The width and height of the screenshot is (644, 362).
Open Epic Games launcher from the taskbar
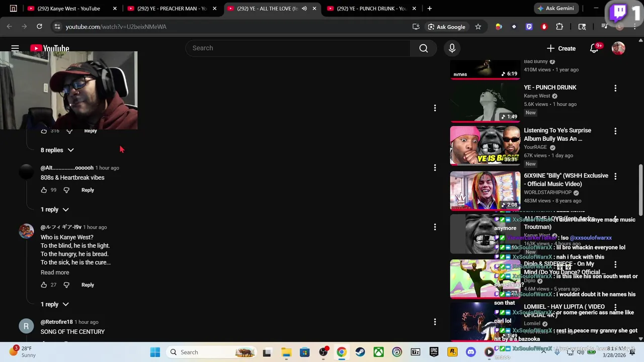pyautogui.click(x=434, y=352)
